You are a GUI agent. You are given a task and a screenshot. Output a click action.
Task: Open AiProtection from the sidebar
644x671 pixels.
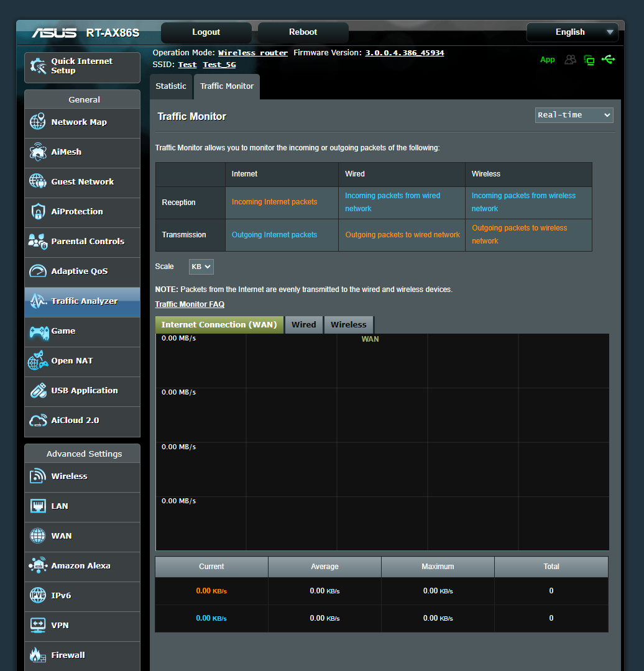click(37, 212)
